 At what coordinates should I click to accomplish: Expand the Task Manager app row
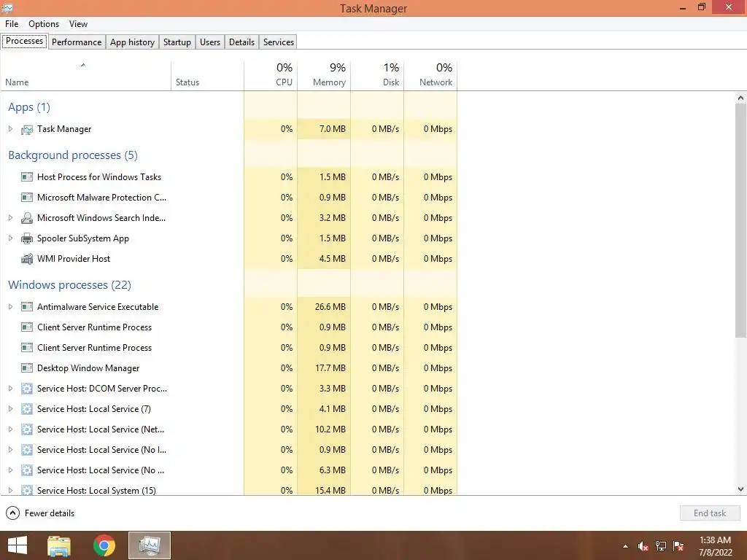[10, 129]
